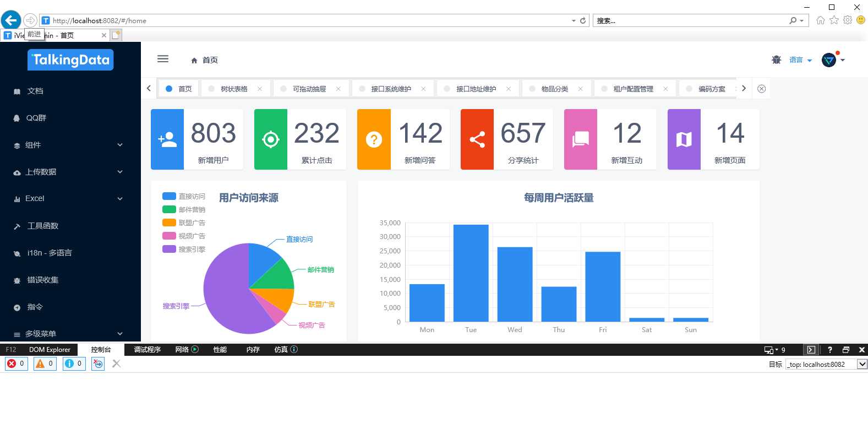
Task: Expand the 上传数据 sidebar menu
Action: tap(70, 172)
